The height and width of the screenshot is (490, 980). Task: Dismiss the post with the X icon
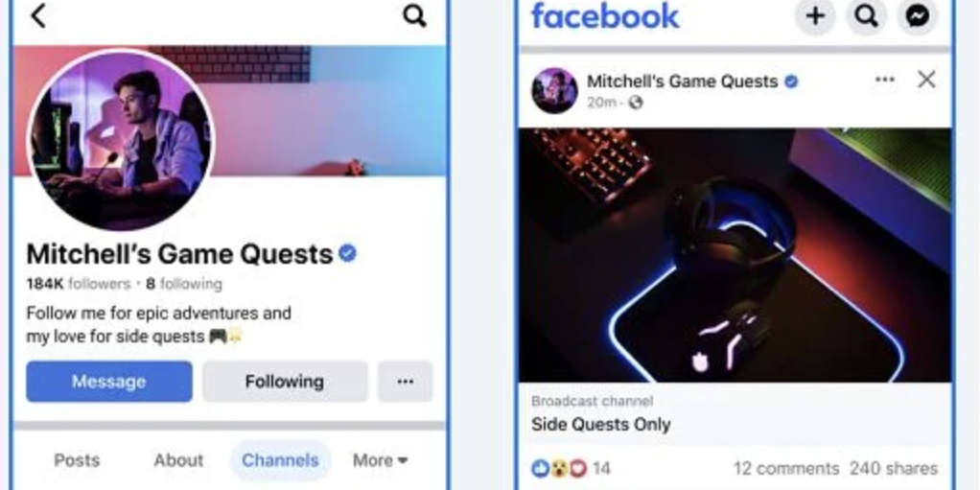click(x=926, y=80)
